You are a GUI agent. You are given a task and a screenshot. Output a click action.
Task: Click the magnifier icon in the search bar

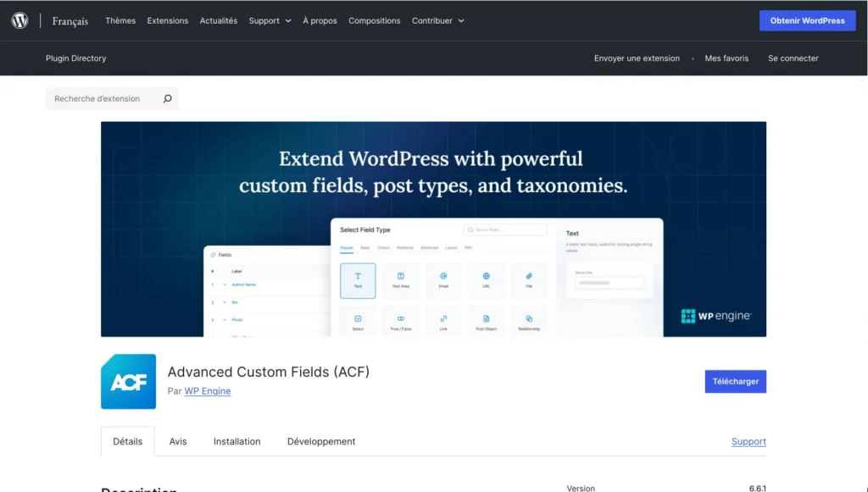pos(166,98)
